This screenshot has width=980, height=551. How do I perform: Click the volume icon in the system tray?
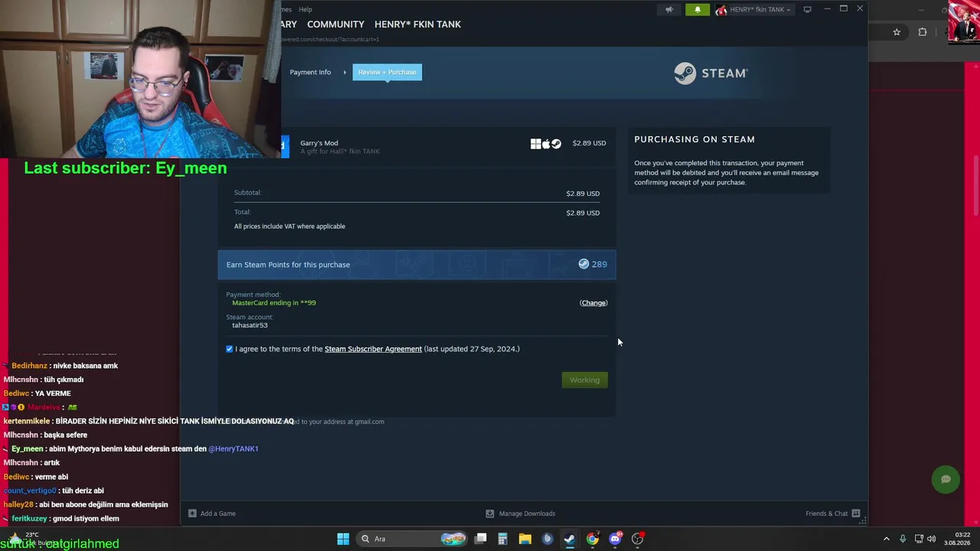tap(932, 539)
